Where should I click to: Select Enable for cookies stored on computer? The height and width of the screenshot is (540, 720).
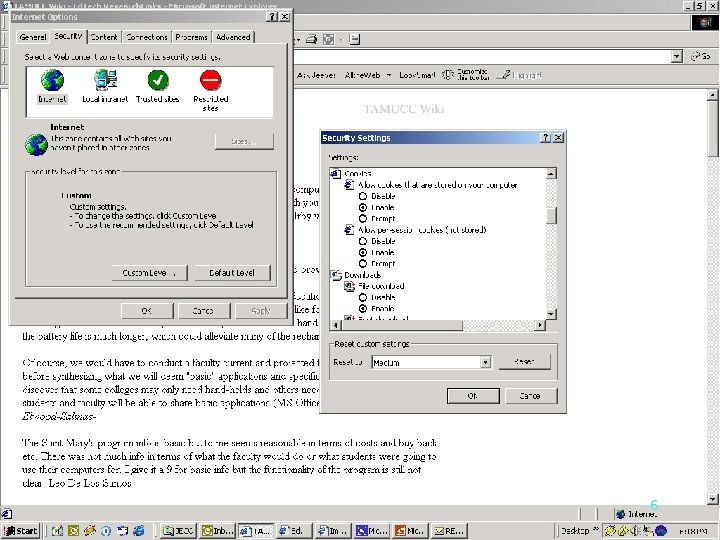363,208
